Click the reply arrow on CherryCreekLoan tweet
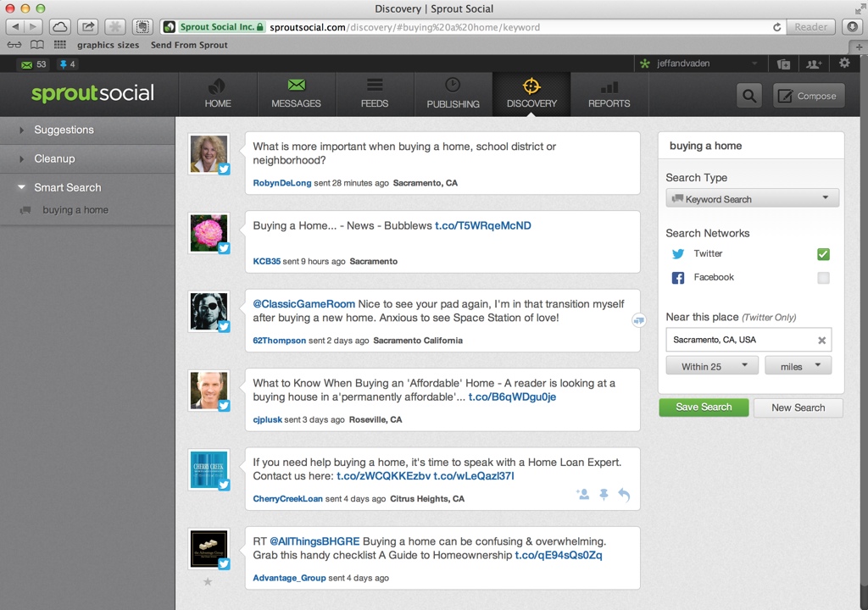Image resolution: width=868 pixels, height=610 pixels. [x=624, y=494]
